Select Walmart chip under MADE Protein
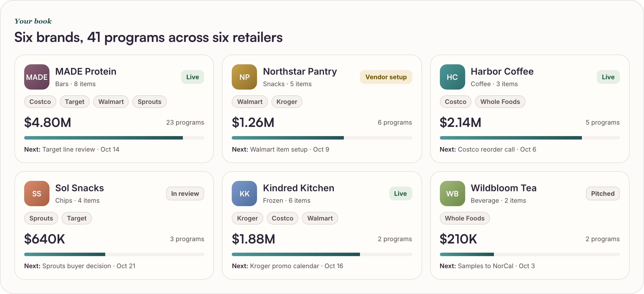Viewport: 644px width, 294px height. coord(111,102)
